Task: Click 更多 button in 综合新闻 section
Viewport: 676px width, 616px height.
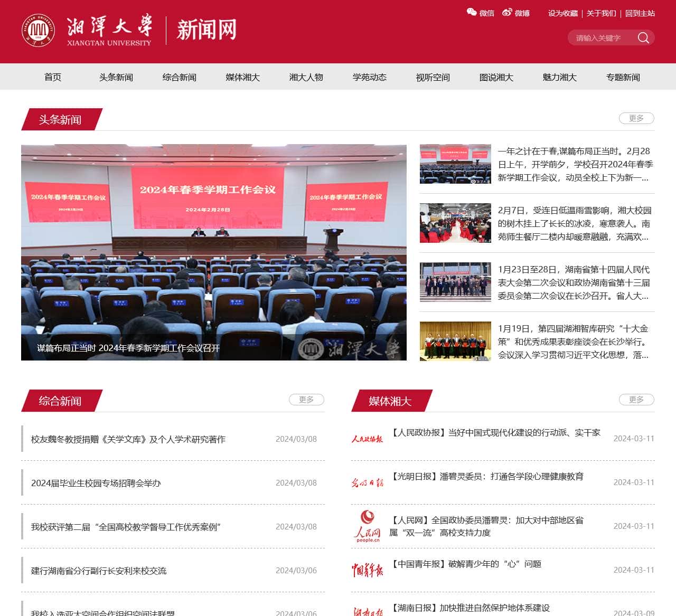Action: click(x=306, y=400)
